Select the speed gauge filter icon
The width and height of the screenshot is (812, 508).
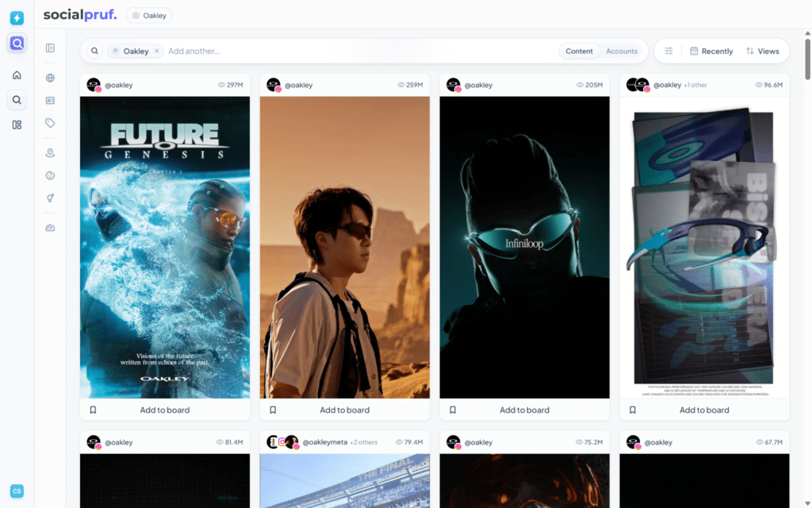pyautogui.click(x=50, y=228)
